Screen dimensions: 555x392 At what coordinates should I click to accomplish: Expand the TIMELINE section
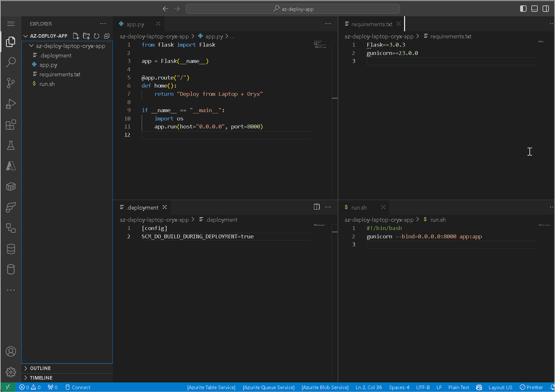[41, 378]
